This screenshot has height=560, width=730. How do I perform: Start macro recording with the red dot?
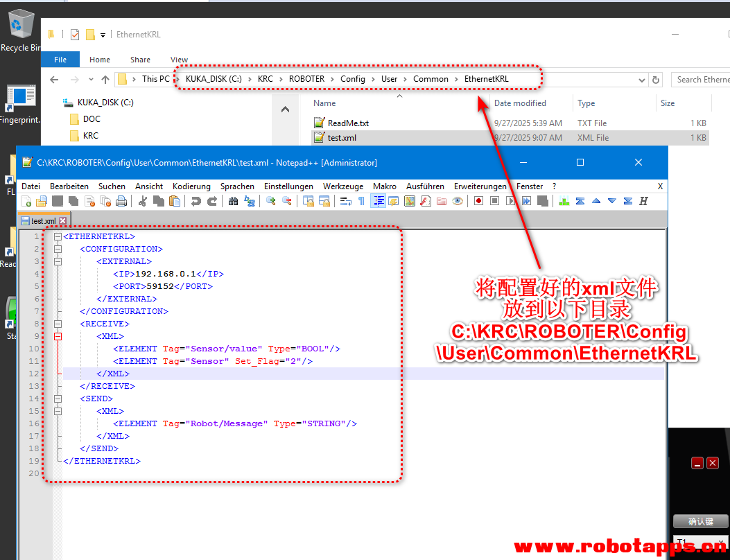click(478, 201)
